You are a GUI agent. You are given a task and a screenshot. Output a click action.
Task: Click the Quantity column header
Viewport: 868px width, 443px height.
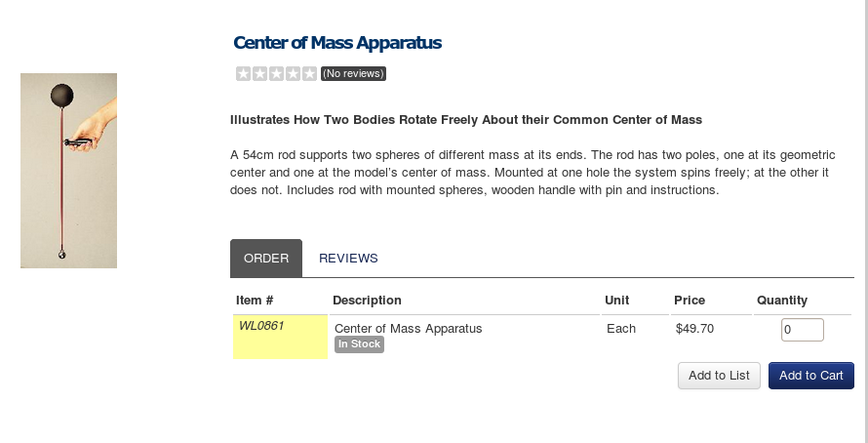coord(782,301)
